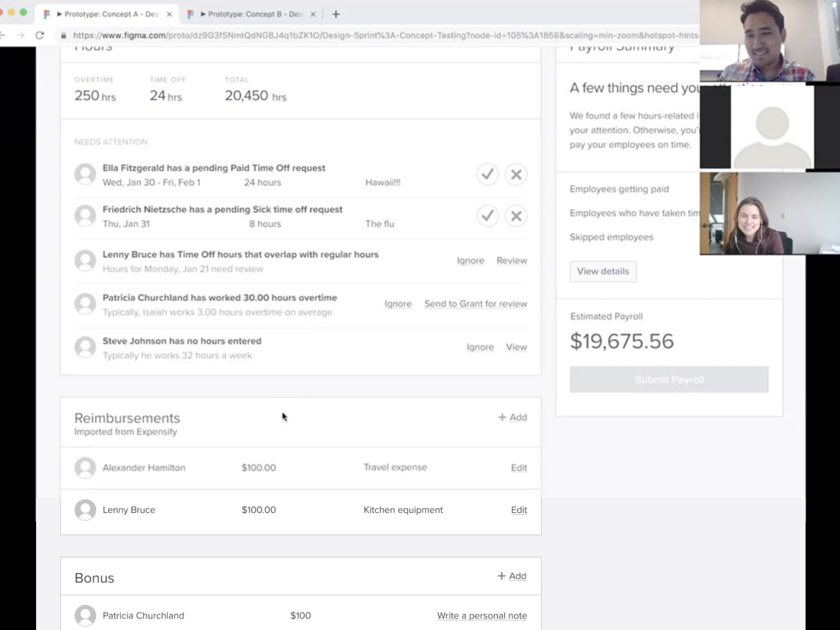Click Review for Lenny Bruce's overlapping hours
Image resolution: width=840 pixels, height=630 pixels.
(511, 261)
